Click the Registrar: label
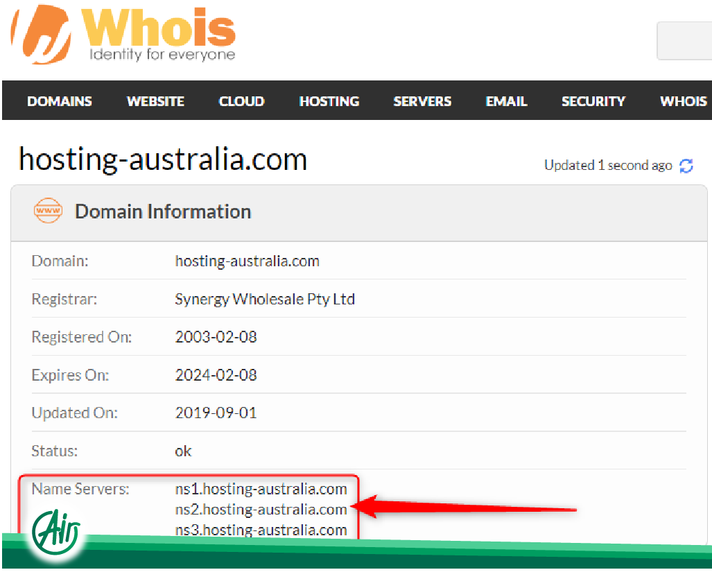 pyautogui.click(x=64, y=300)
